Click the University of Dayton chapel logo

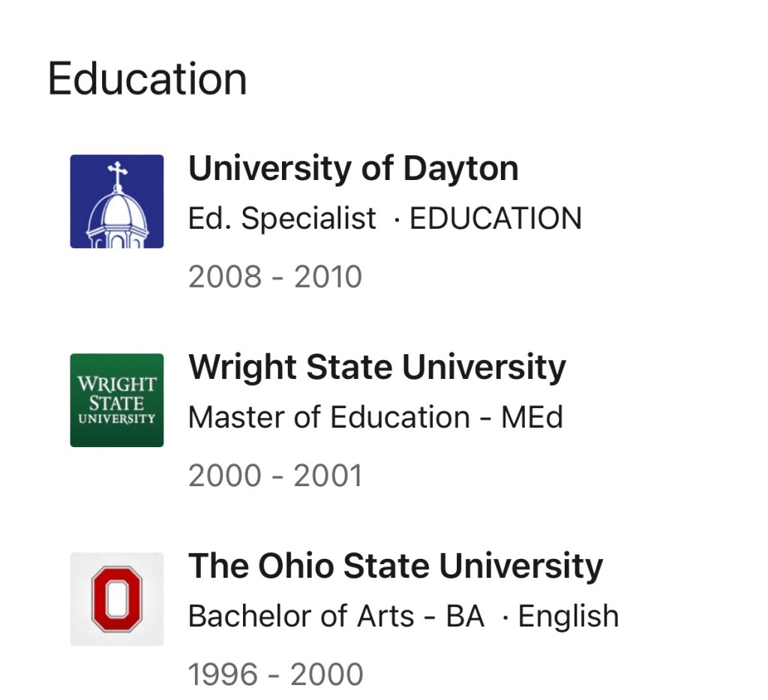pyautogui.click(x=116, y=201)
